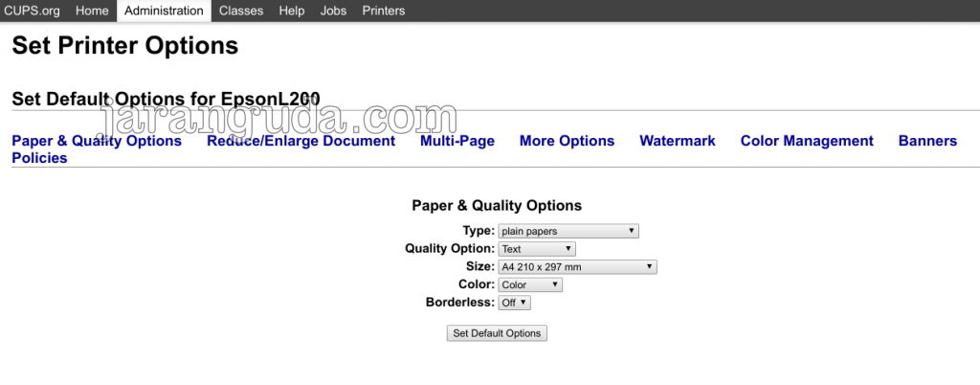Expand the Type dropdown showing plain papers
Screen dimensions: 980x385
point(568,231)
